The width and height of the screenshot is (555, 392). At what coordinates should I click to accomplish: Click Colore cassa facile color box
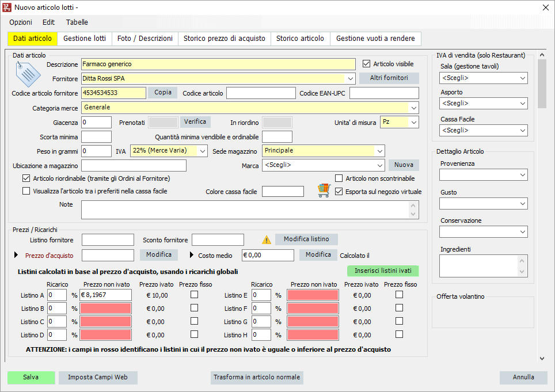click(283, 192)
